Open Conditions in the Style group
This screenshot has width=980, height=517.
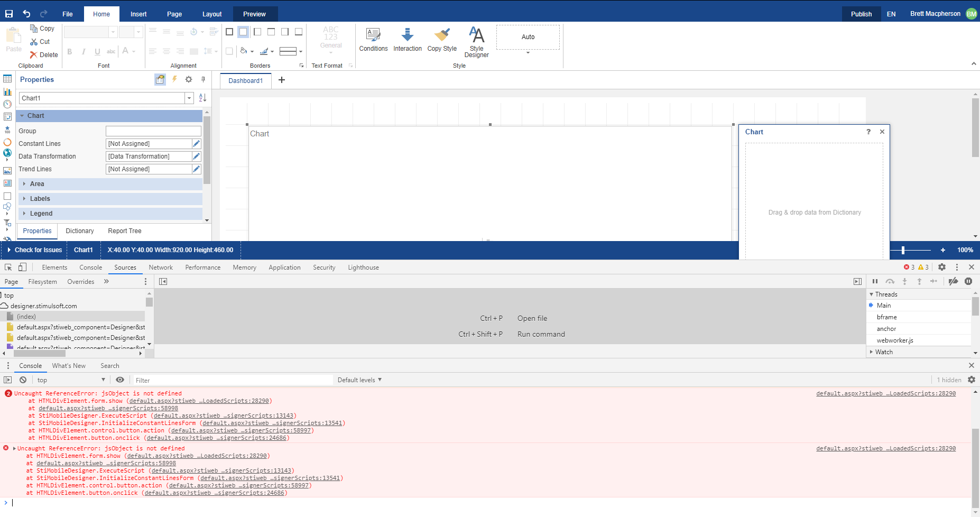click(373, 40)
